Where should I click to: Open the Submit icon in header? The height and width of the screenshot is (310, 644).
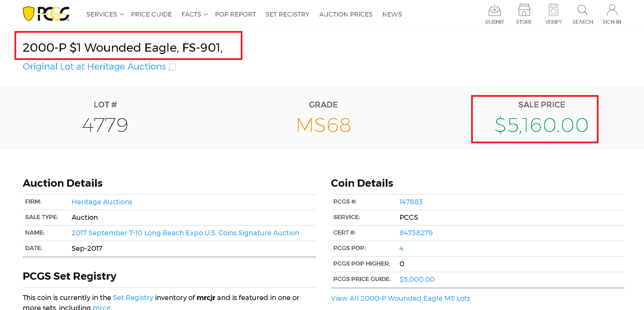[494, 10]
